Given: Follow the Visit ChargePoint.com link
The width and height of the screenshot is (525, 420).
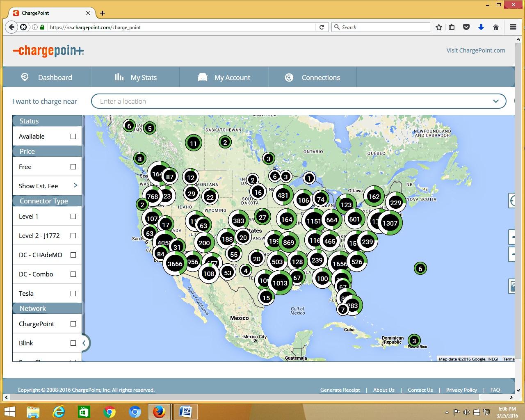Looking at the screenshot, I should pyautogui.click(x=476, y=50).
